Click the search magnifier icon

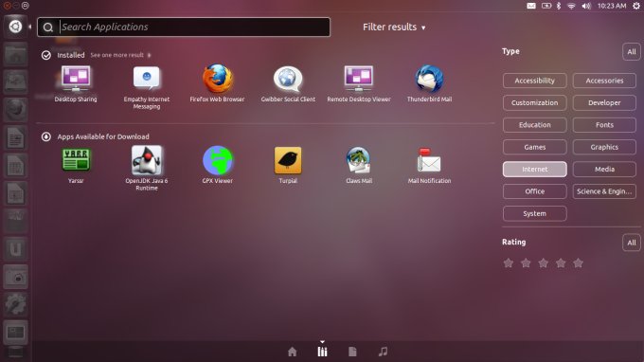tap(48, 27)
